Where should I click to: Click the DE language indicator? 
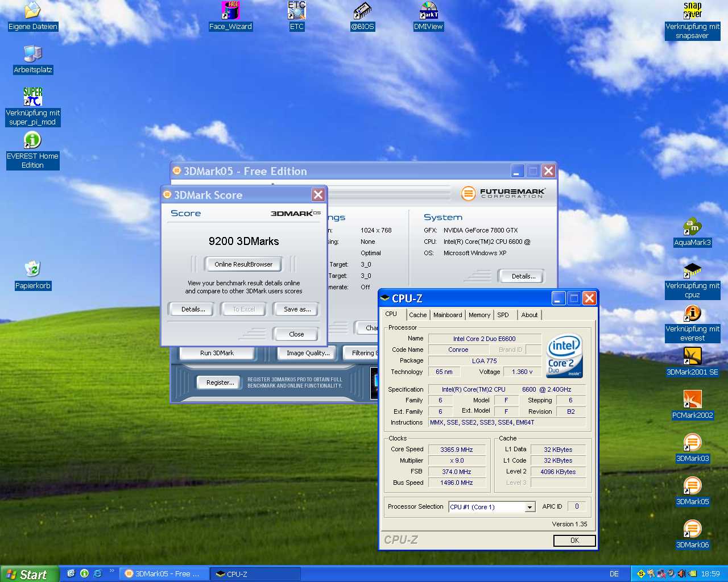click(614, 574)
